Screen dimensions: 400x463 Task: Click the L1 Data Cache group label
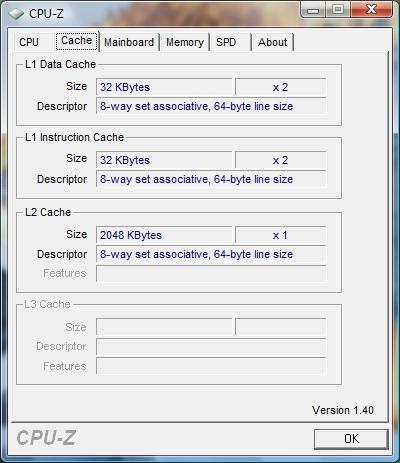pyautogui.click(x=60, y=64)
